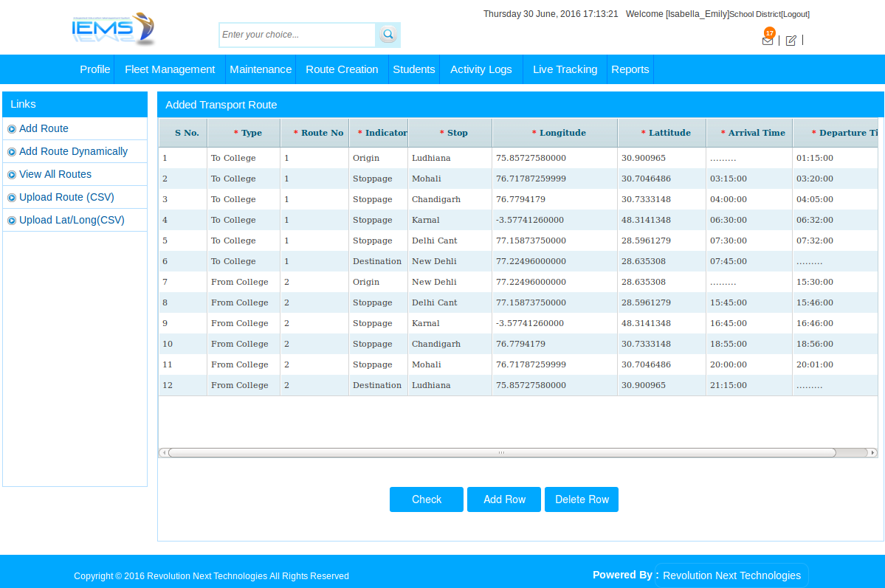Open the Add Route link

point(44,128)
